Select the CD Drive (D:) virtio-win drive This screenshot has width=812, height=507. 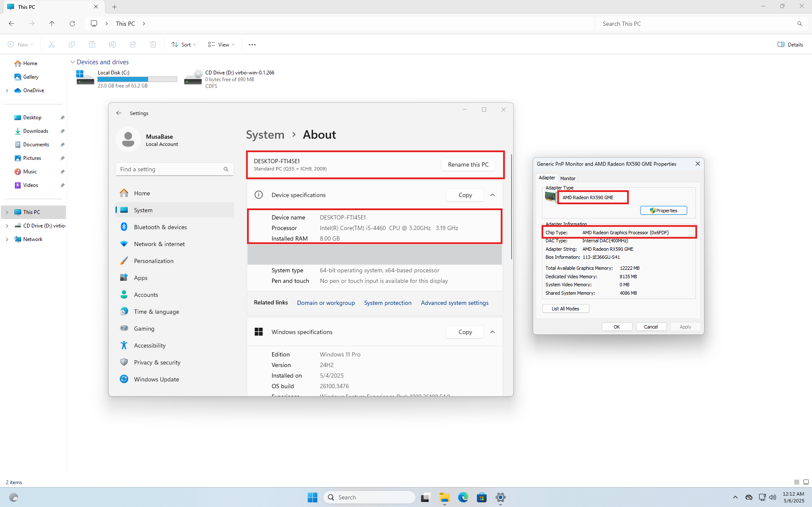pyautogui.click(x=230, y=79)
